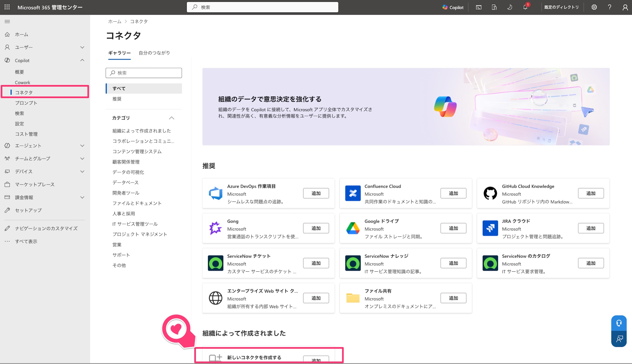Viewport: 632px width, 364px height.
Task: Click the ServiceNow チケット logo
Action: [x=215, y=263]
